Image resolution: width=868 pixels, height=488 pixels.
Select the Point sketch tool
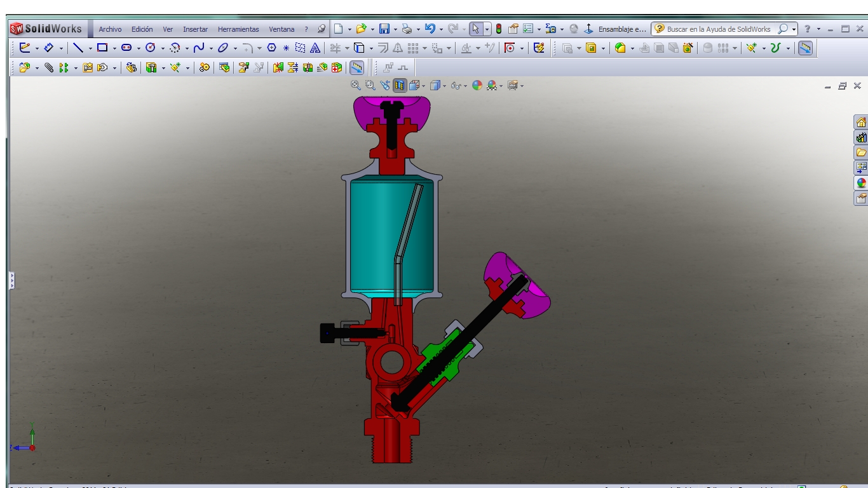tap(286, 48)
